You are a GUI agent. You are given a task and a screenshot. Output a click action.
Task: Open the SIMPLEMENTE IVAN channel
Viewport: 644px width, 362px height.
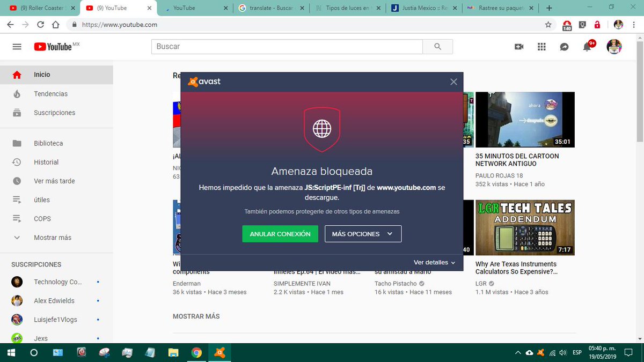click(302, 284)
